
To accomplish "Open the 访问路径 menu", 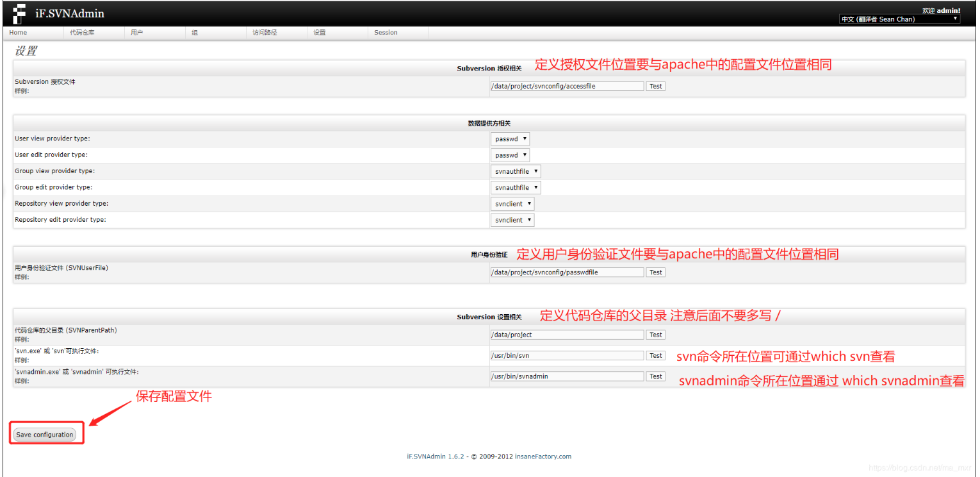I will click(264, 32).
